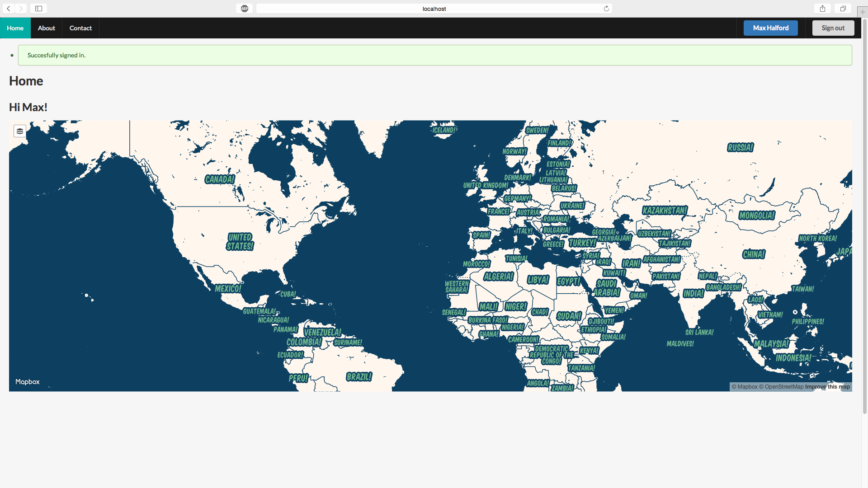
Task: Click the localhost address bar
Action: (x=434, y=9)
